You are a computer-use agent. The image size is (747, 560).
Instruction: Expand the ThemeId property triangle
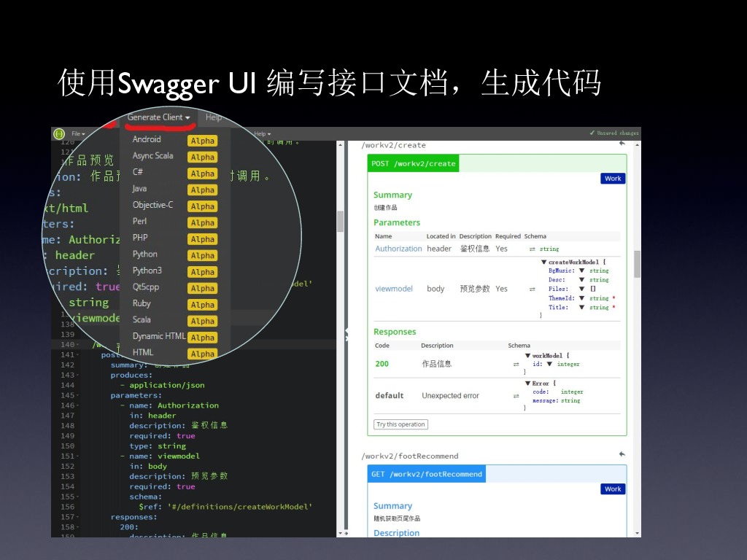[581, 298]
